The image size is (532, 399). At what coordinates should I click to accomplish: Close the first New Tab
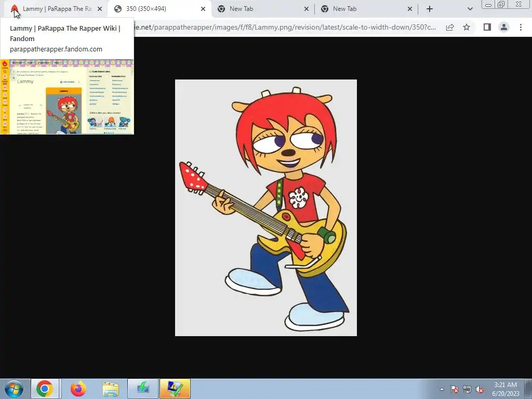coord(307,9)
